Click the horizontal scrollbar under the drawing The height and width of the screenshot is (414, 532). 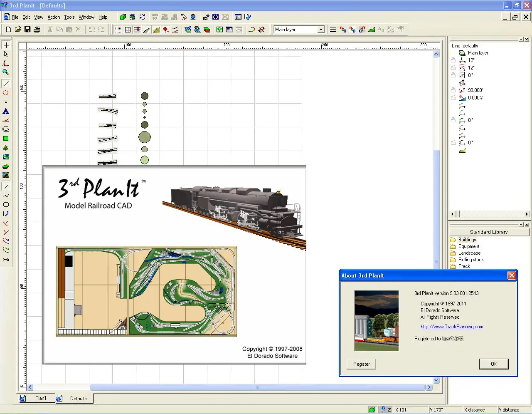[230, 387]
